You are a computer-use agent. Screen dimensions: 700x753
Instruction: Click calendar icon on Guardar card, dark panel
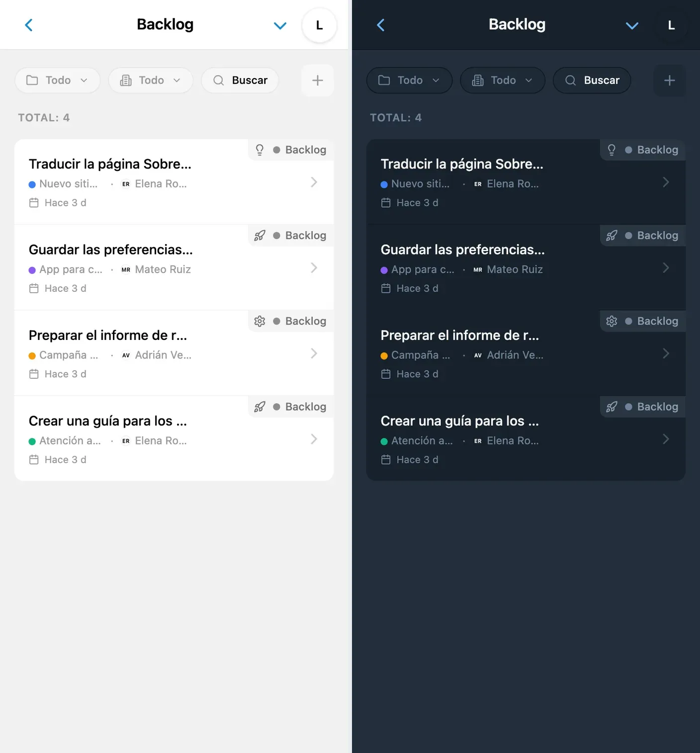pyautogui.click(x=386, y=288)
